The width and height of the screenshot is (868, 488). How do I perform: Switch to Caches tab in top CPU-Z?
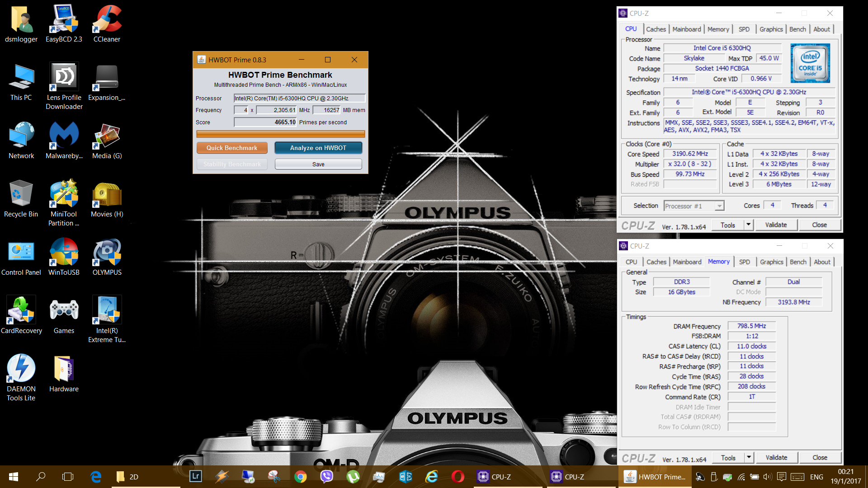656,29
